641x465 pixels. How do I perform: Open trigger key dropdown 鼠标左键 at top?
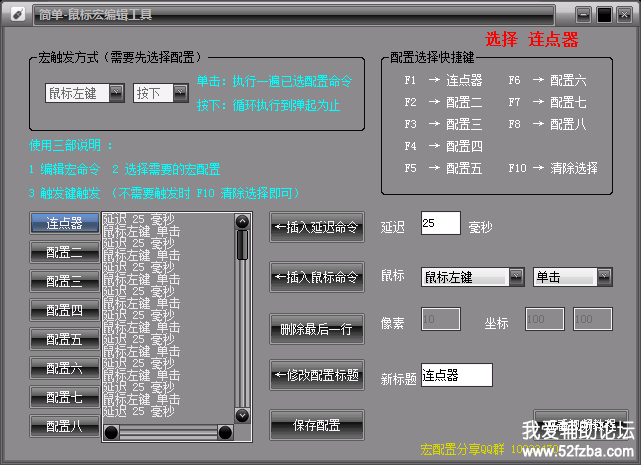pyautogui.click(x=85, y=93)
